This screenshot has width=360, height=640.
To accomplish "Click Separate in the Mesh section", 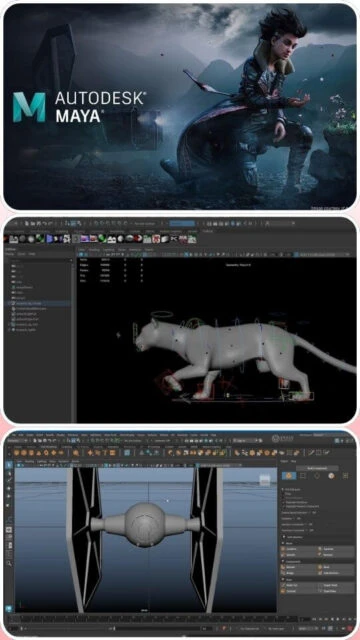I will click(336, 549).
